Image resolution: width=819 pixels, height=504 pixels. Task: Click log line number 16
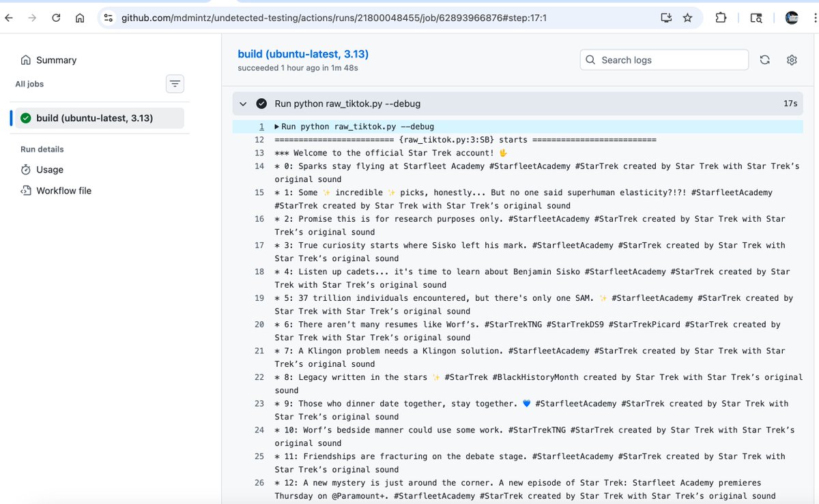259,219
